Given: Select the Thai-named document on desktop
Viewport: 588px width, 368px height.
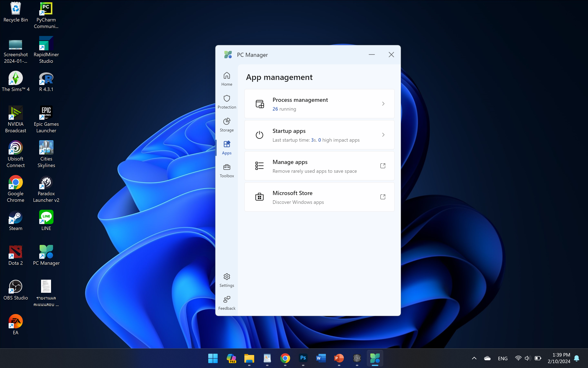Looking at the screenshot, I should pos(46,294).
